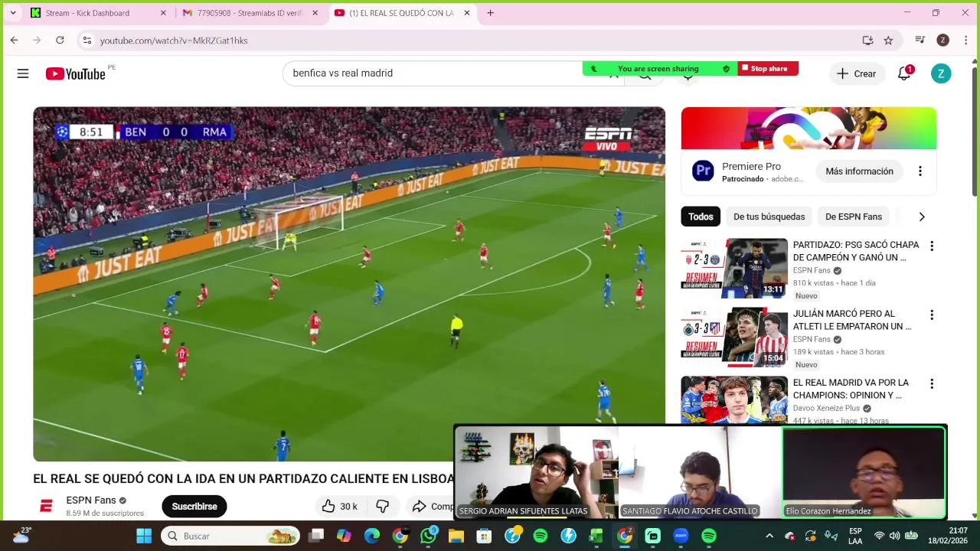
Task: Select Elio Corazon Hernandez video tile
Action: point(864,472)
